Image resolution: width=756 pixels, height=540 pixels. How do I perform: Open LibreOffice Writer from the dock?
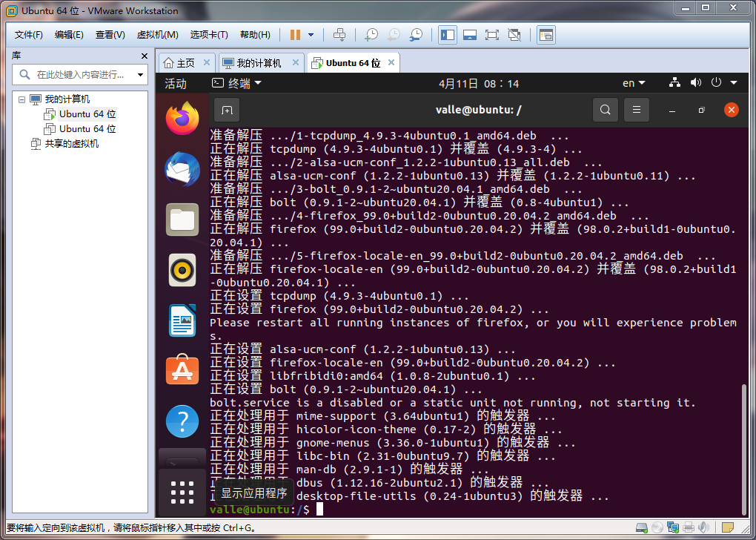[182, 320]
